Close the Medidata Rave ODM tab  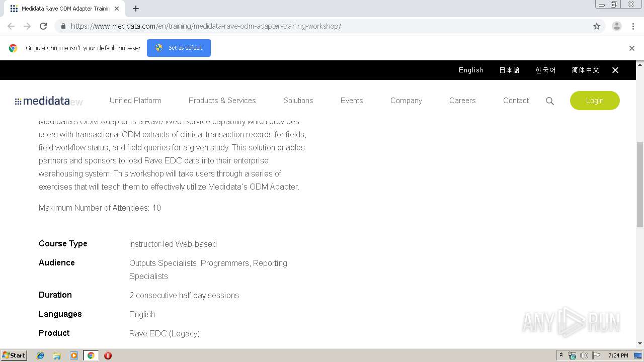pos(117,9)
